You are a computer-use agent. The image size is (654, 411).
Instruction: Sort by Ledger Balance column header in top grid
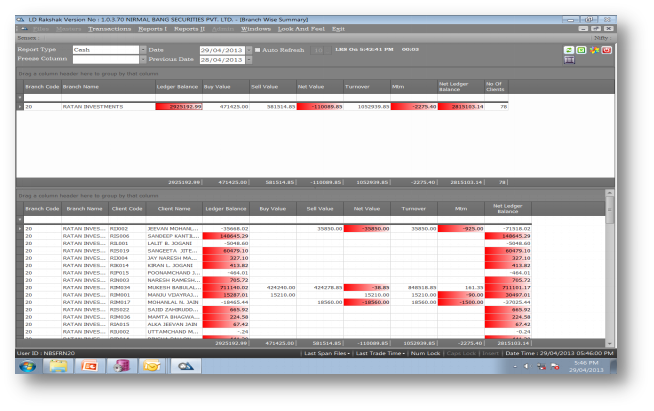178,87
